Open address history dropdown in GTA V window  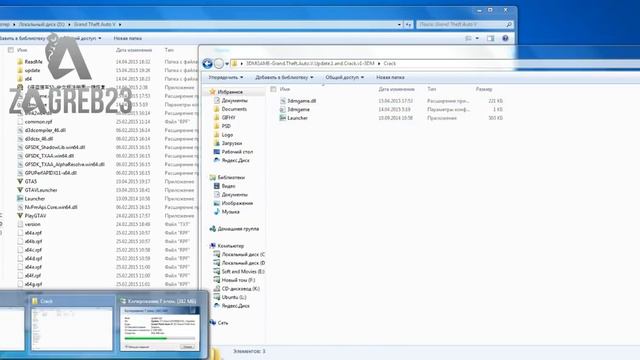tap(399, 25)
